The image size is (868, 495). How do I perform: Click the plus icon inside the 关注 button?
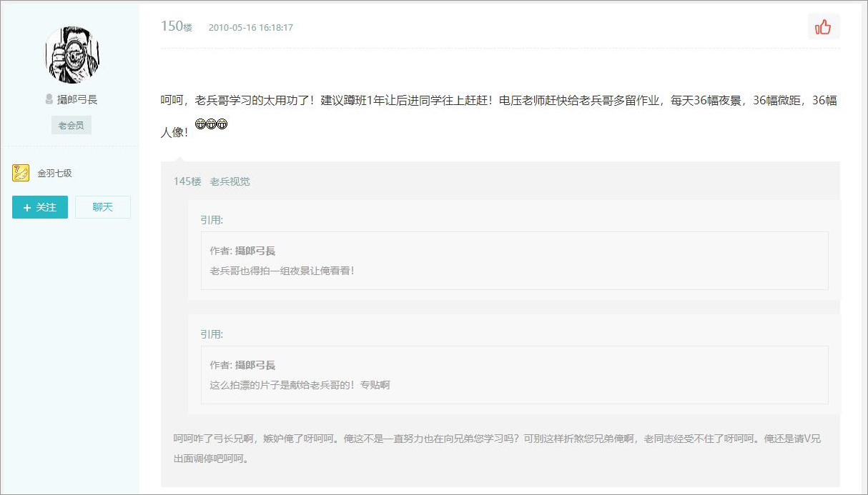click(29, 206)
